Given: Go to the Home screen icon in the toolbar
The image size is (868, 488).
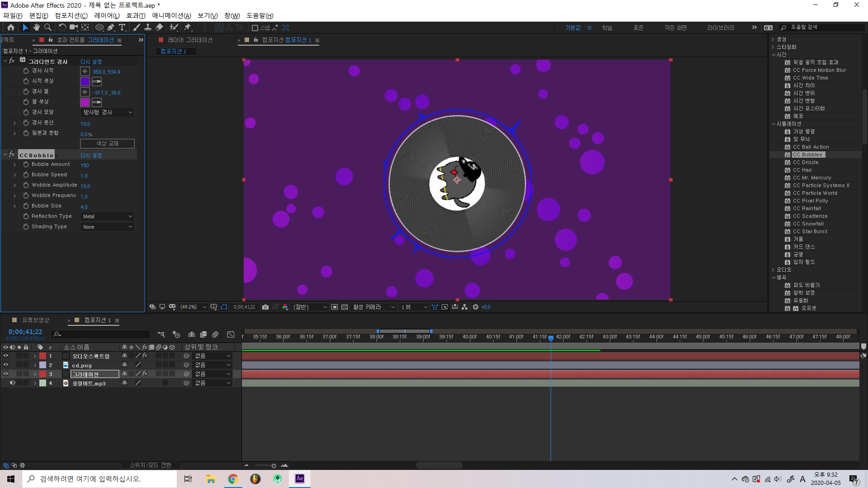Looking at the screenshot, I should pos(11,28).
